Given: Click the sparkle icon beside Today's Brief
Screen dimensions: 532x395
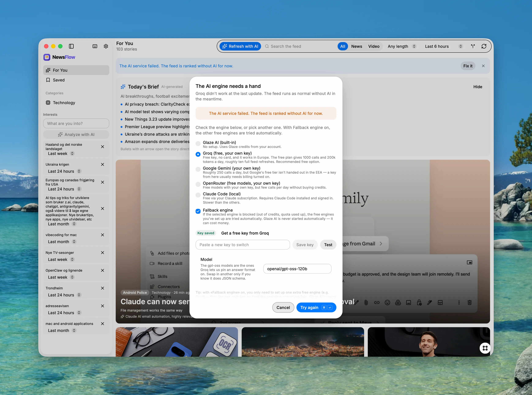Looking at the screenshot, I should [123, 87].
